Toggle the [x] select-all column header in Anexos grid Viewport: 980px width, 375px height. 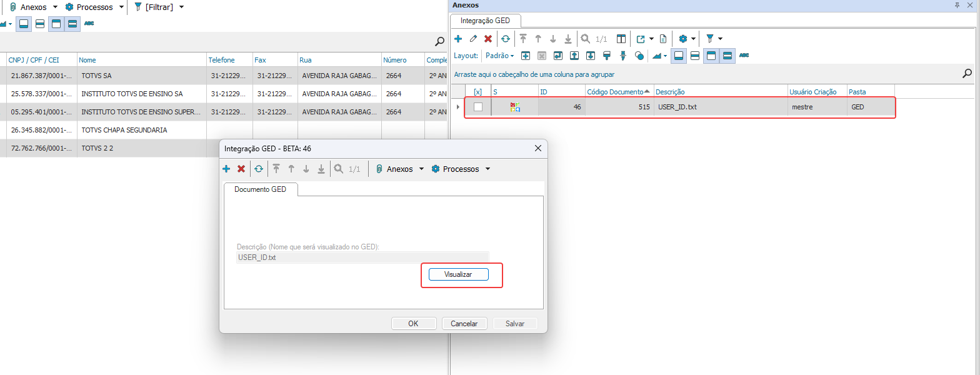[478, 92]
